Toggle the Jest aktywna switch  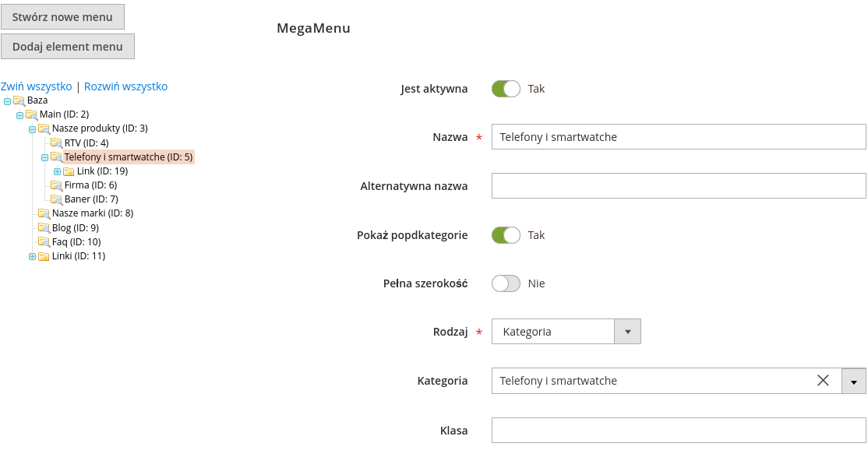tap(506, 89)
